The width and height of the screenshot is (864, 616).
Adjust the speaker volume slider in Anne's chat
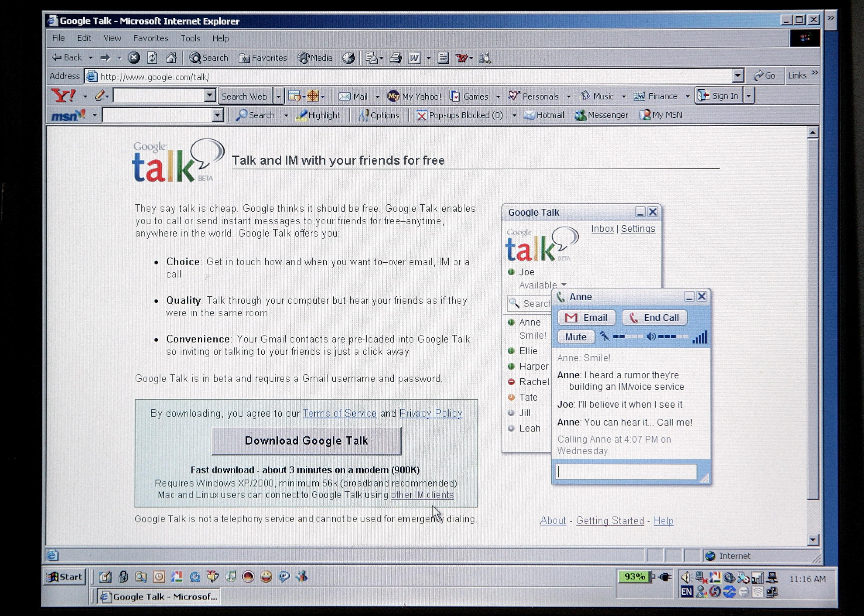coord(673,337)
